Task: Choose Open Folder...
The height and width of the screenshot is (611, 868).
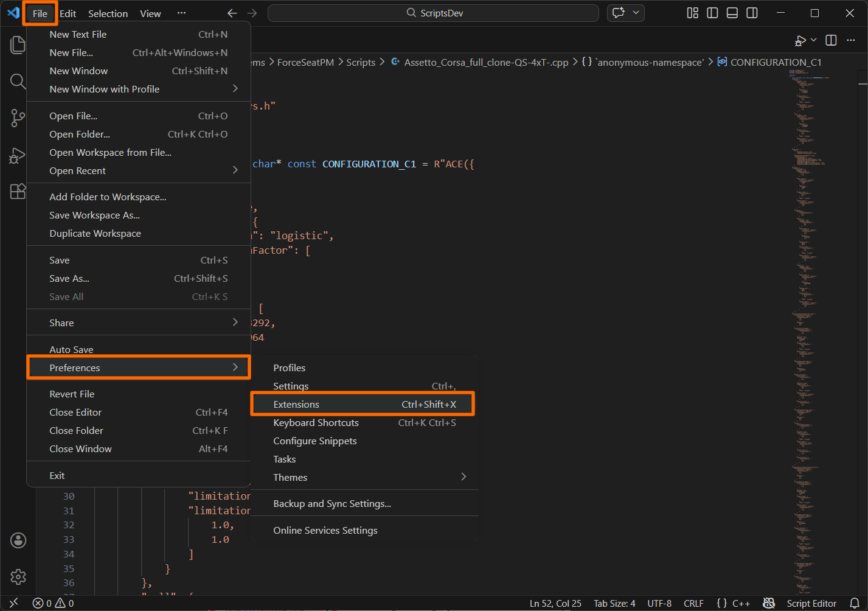Action: pyautogui.click(x=139, y=134)
